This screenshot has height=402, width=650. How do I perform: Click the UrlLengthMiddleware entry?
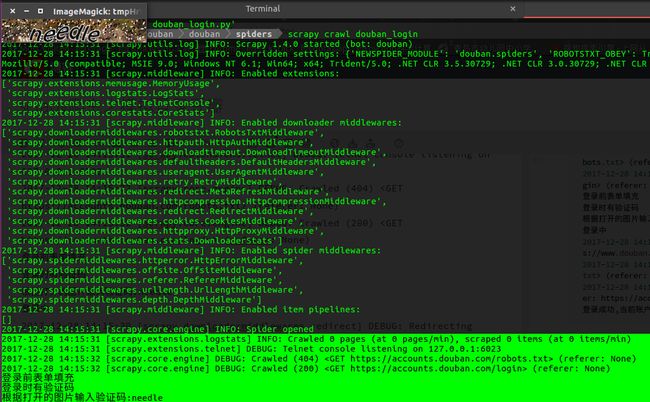pyautogui.click(x=155, y=290)
